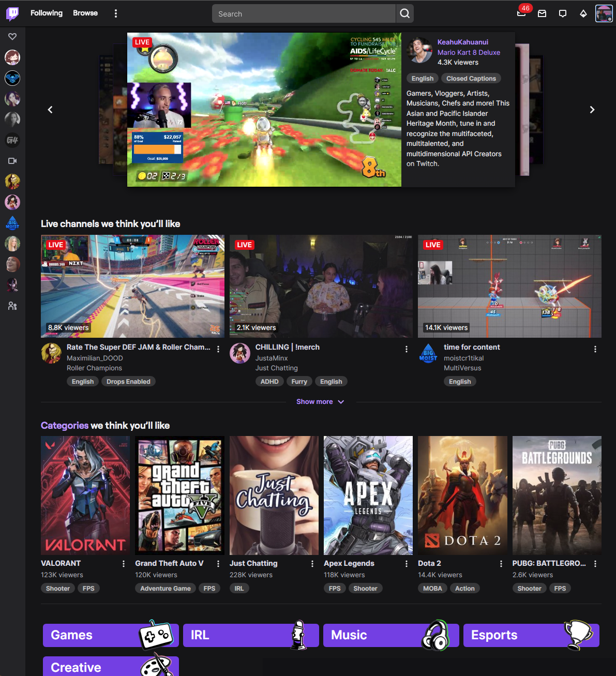This screenshot has height=676, width=616.
Task: Open options menu for Roller Champions stream
Action: point(218,349)
